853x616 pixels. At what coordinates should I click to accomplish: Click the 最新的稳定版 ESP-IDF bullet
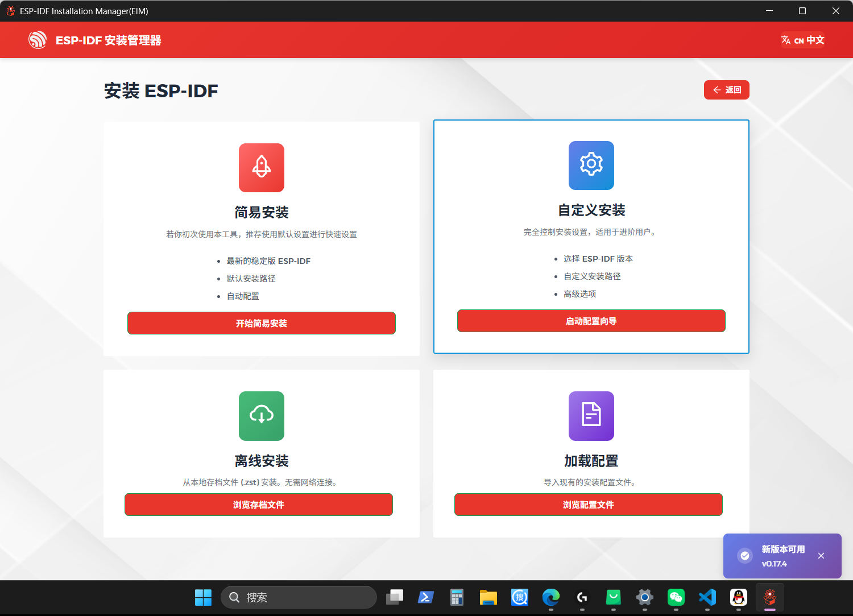[268, 261]
